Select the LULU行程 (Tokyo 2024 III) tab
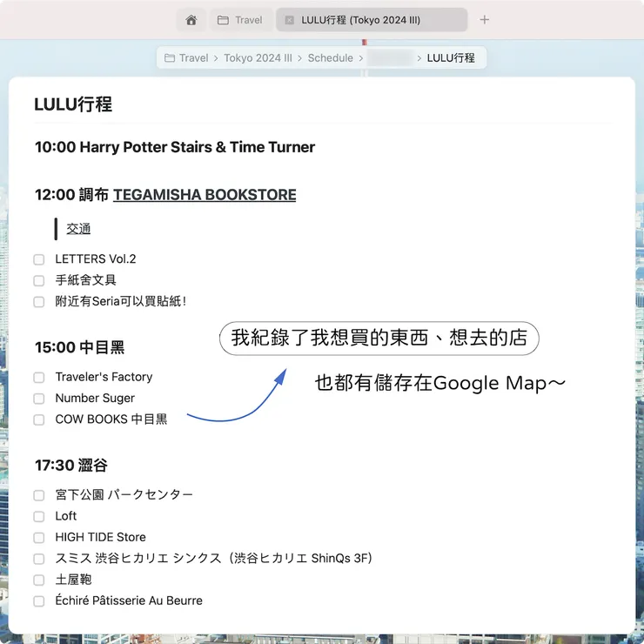644x644 pixels. 372,20
